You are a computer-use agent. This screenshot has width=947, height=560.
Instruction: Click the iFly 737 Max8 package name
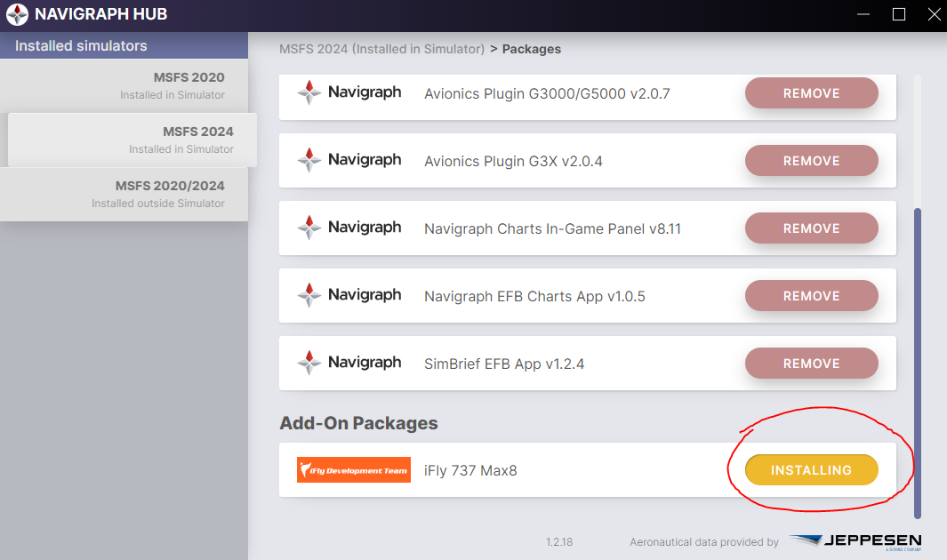point(470,470)
